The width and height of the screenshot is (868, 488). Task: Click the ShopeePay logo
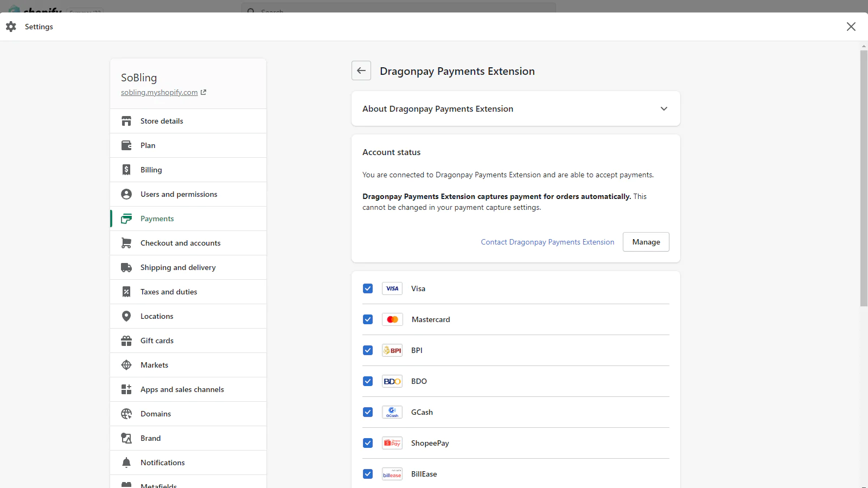pos(392,443)
